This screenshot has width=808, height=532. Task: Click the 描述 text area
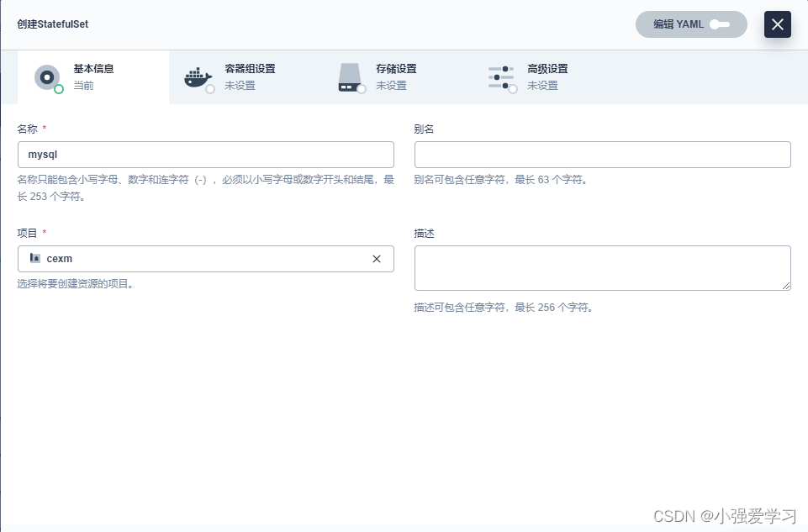pos(602,267)
